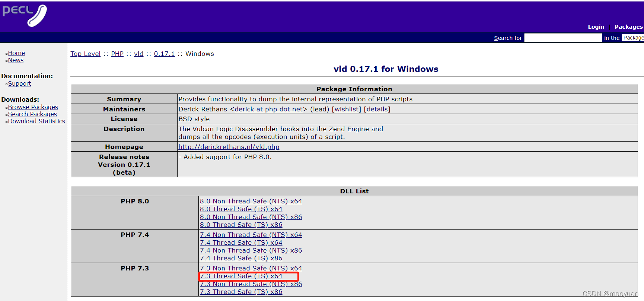The height and width of the screenshot is (301, 644).
Task: Select the 'BSD style' license text
Action: point(194,119)
